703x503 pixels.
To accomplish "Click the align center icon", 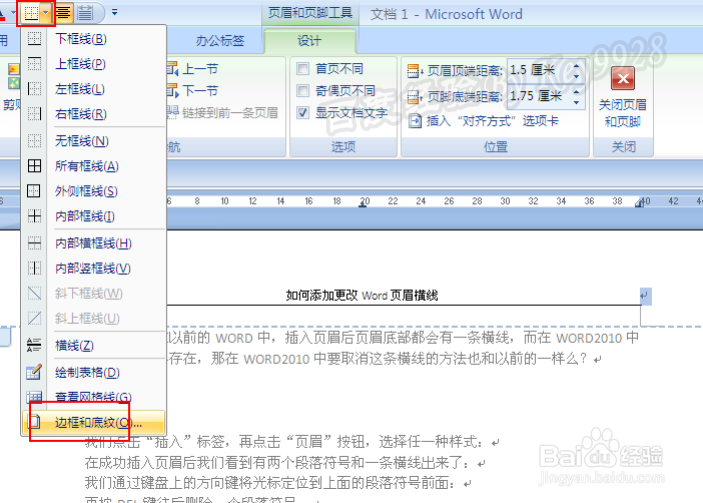I will (63, 13).
